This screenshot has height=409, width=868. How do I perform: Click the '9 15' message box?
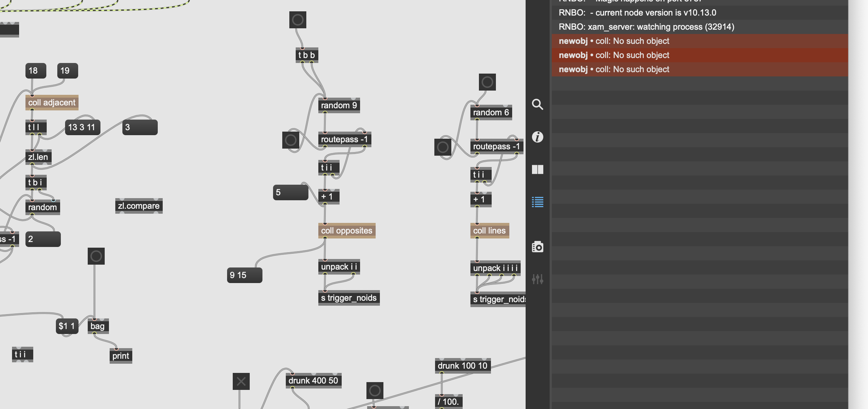(x=244, y=275)
